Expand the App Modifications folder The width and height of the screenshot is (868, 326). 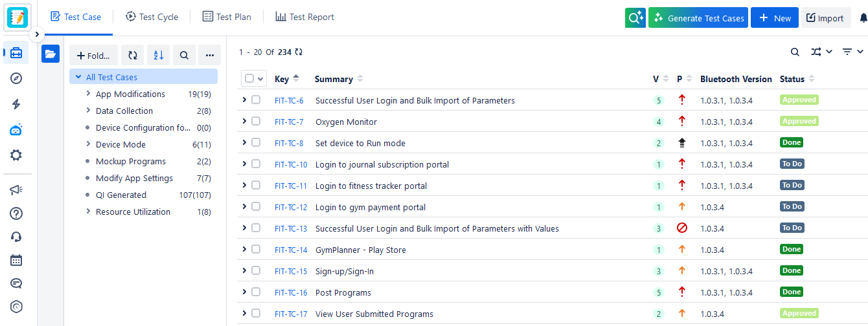(88, 94)
